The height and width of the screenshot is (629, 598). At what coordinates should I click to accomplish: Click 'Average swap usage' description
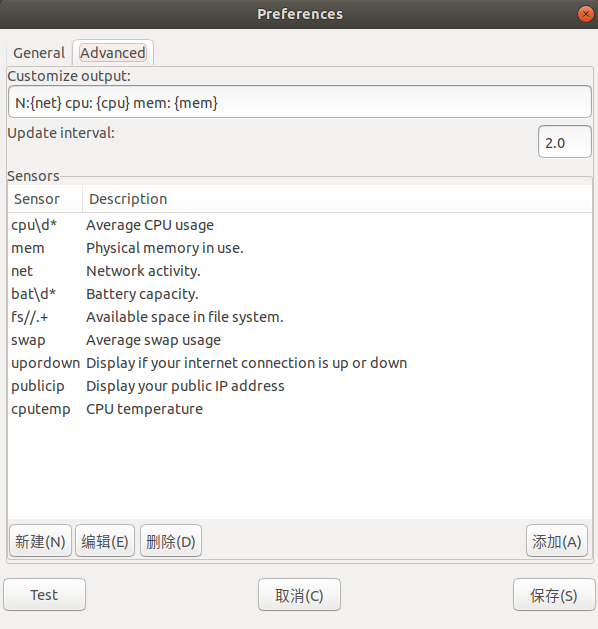154,340
